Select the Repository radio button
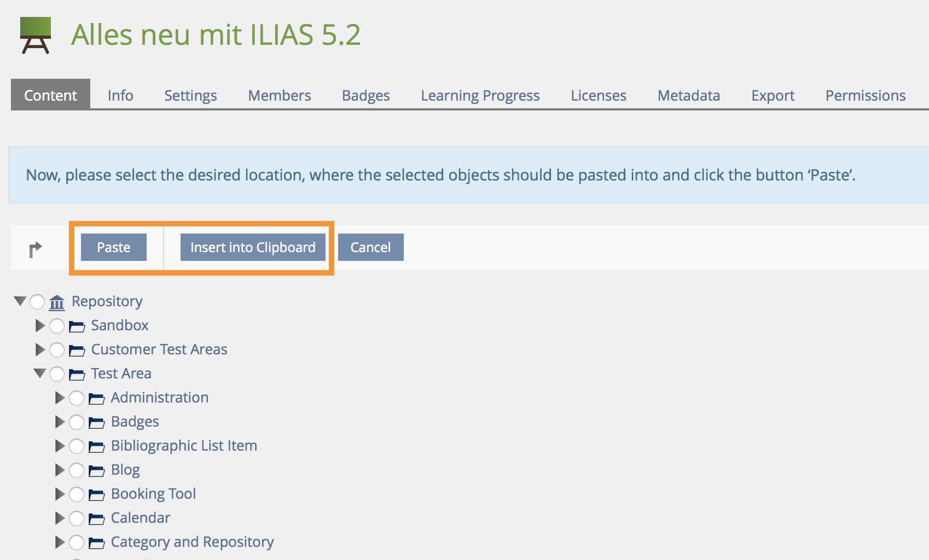Screen dimensions: 929x560 tap(37, 301)
